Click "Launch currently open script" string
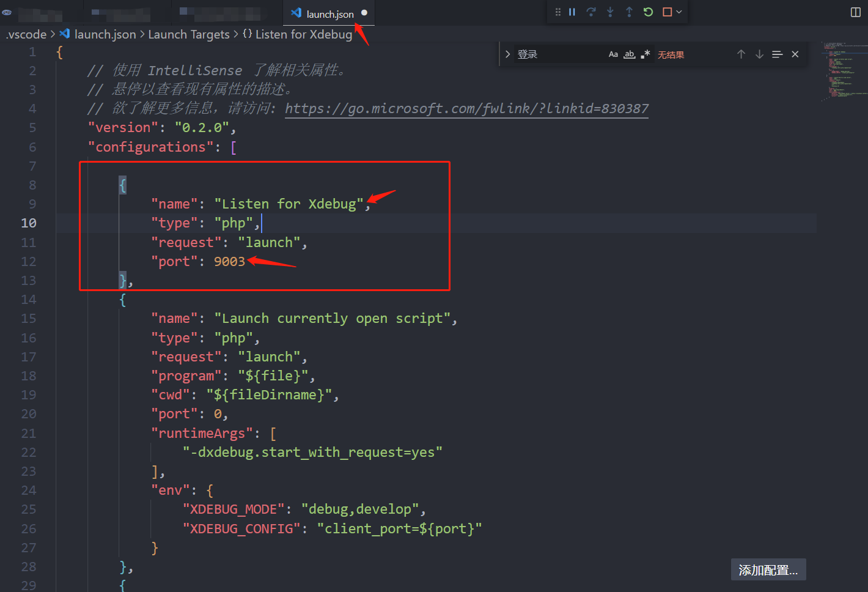 (x=332, y=318)
